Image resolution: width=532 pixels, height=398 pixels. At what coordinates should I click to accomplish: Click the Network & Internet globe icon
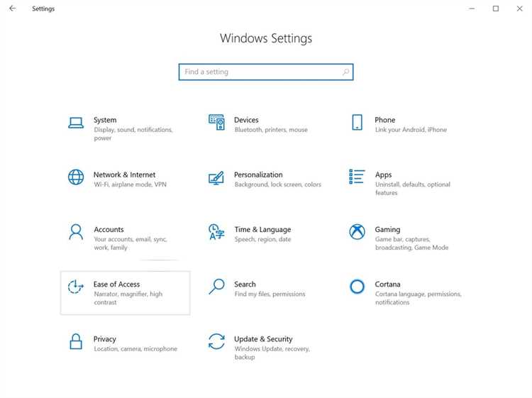(76, 177)
